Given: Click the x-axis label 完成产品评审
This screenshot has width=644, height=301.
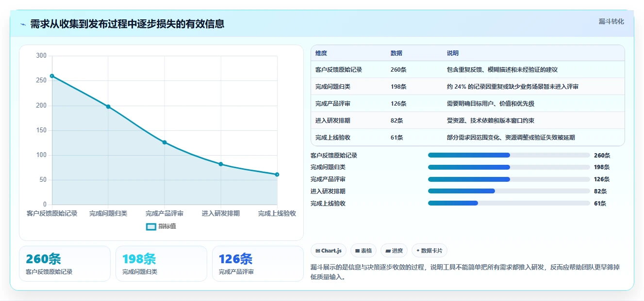Looking at the screenshot, I should coord(165,214).
